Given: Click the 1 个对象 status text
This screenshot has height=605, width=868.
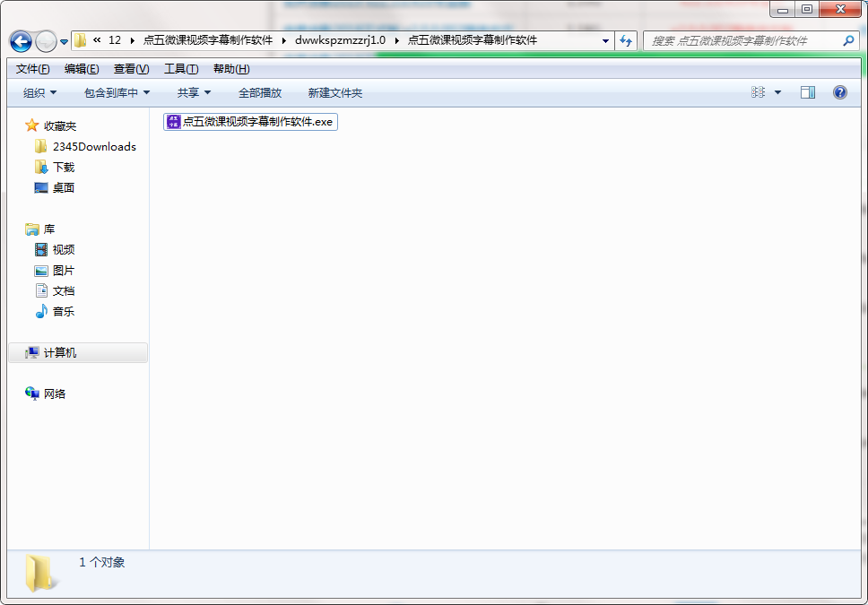Looking at the screenshot, I should click(102, 562).
